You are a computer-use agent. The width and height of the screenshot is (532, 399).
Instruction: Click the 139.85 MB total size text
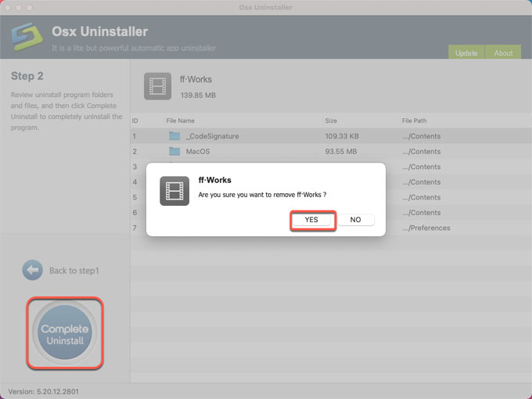(x=198, y=95)
